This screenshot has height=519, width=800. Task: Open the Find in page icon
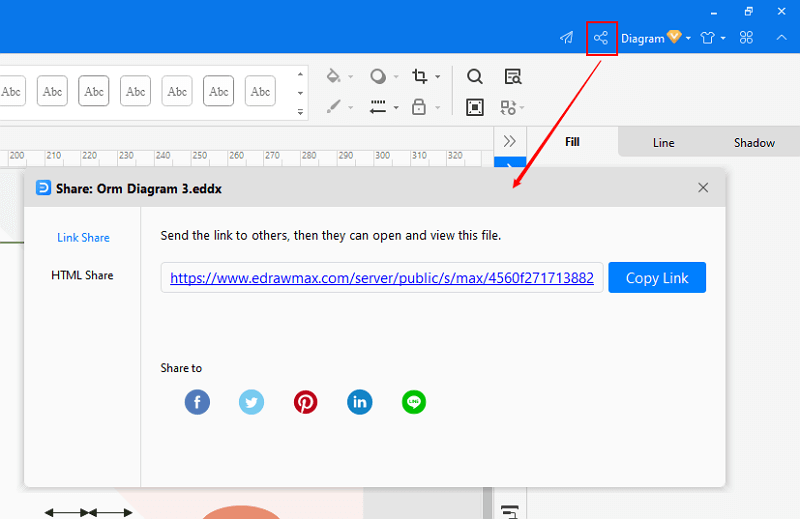tap(513, 77)
